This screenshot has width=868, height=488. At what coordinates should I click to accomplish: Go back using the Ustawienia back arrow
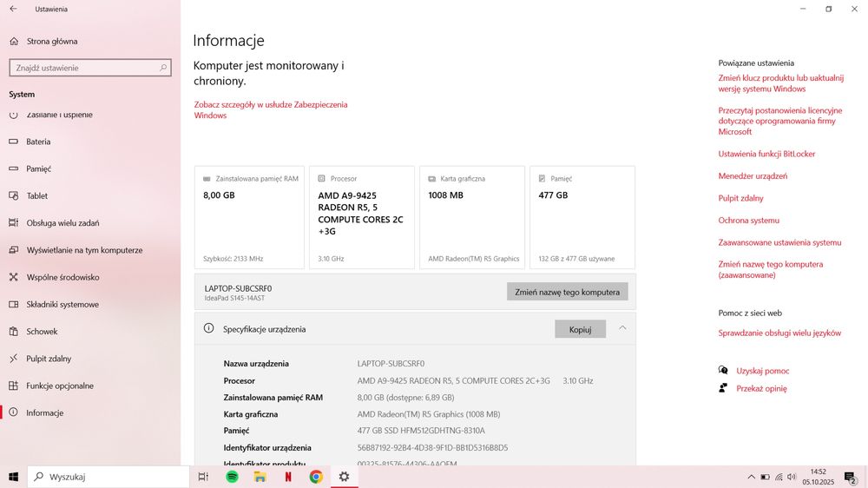pos(13,9)
